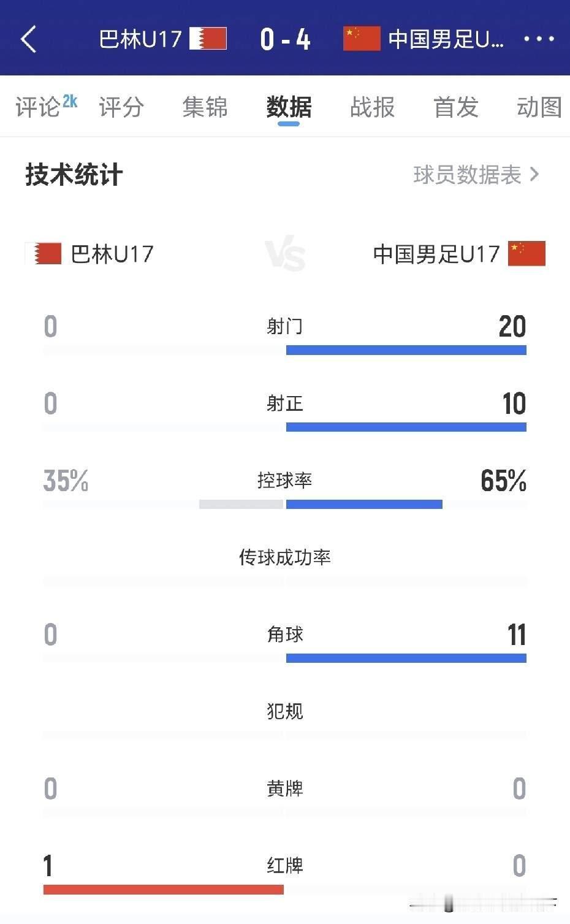Tap Bahrain flag in the header
The width and height of the screenshot is (570, 924).
pos(208,39)
